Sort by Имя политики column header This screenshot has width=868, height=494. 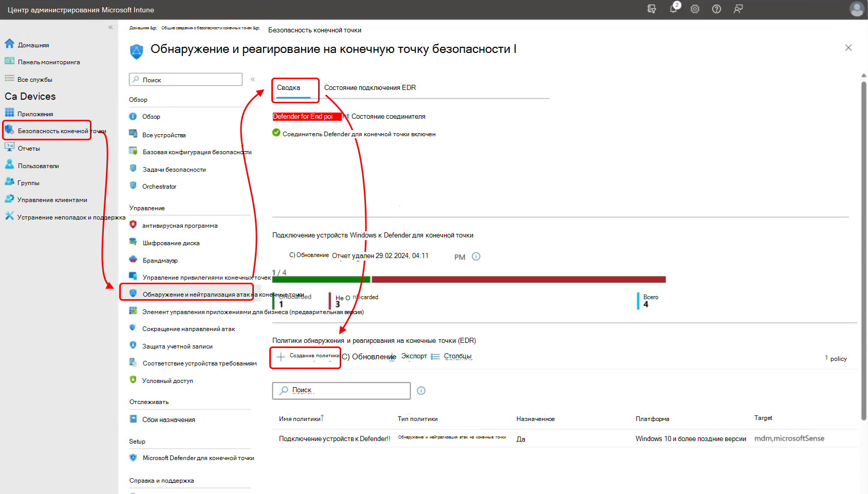[x=301, y=419]
